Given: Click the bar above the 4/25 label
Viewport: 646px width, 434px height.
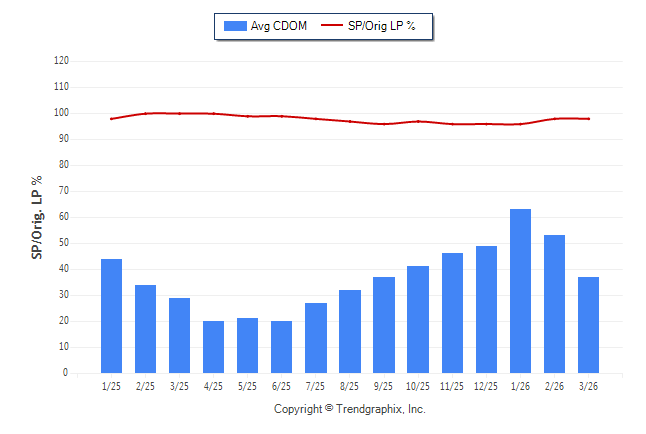Looking at the screenshot, I should [214, 347].
